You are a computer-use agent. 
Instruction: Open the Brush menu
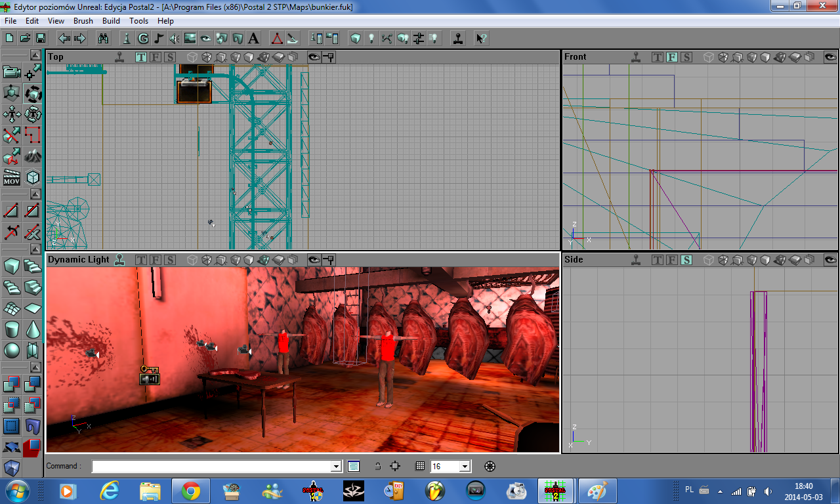[83, 21]
